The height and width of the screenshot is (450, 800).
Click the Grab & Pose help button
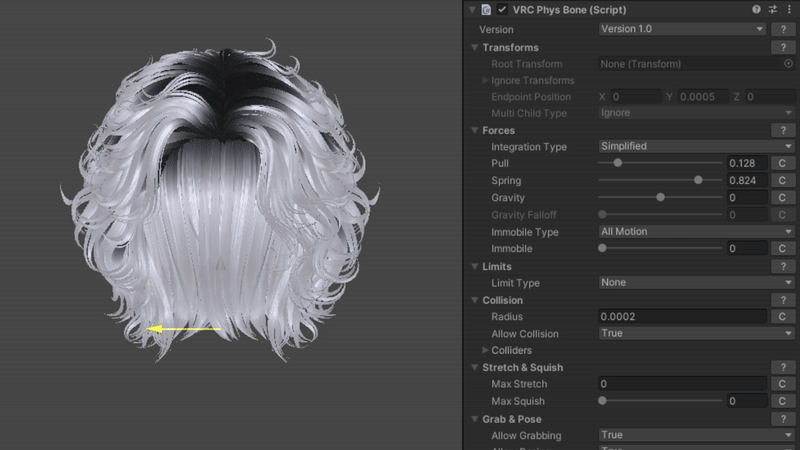point(783,419)
